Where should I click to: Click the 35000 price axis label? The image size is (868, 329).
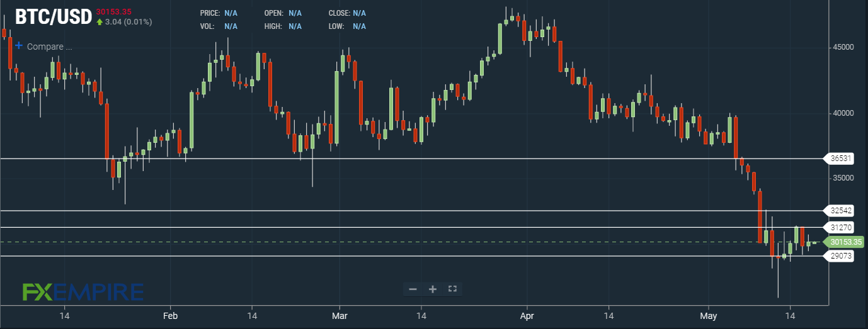tap(843, 179)
